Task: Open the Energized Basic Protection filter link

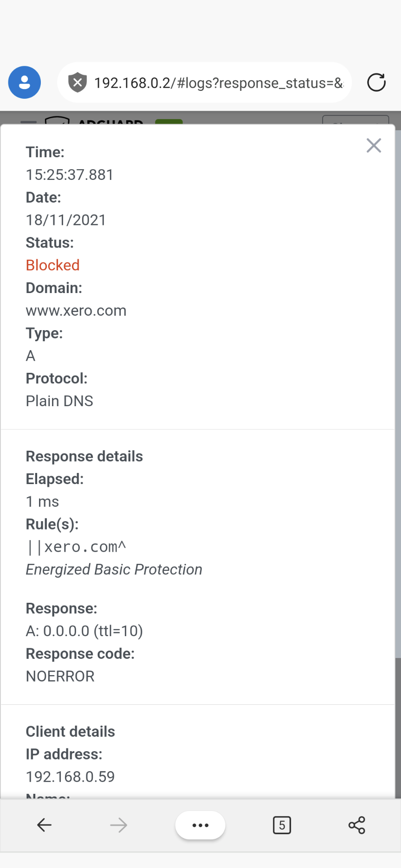Action: pyautogui.click(x=114, y=569)
